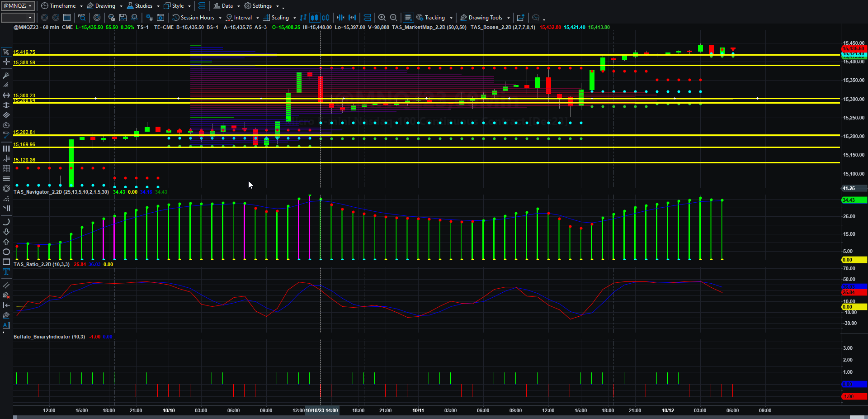
Task: Toggle the filled candlestick chart style
Action: [x=314, y=17]
